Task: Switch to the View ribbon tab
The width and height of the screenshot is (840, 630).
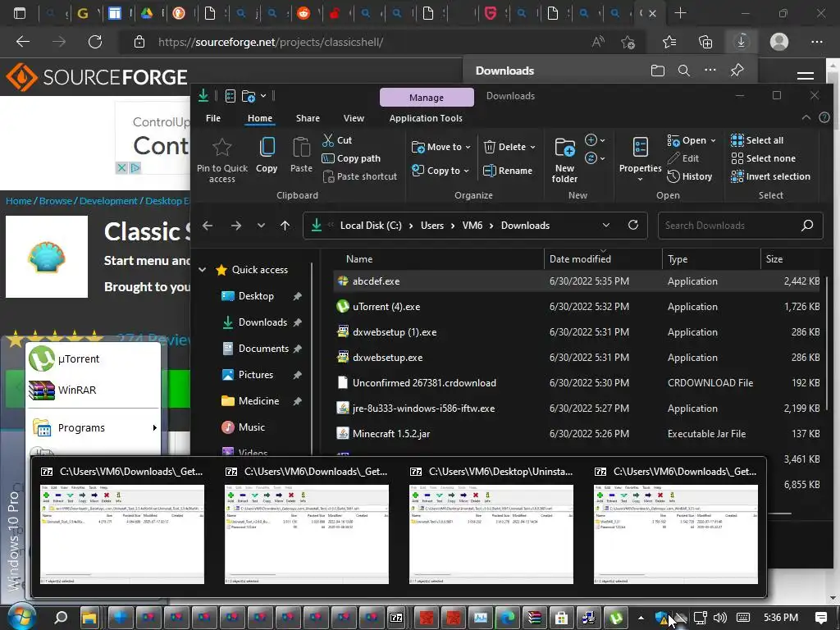Action: 354,118
